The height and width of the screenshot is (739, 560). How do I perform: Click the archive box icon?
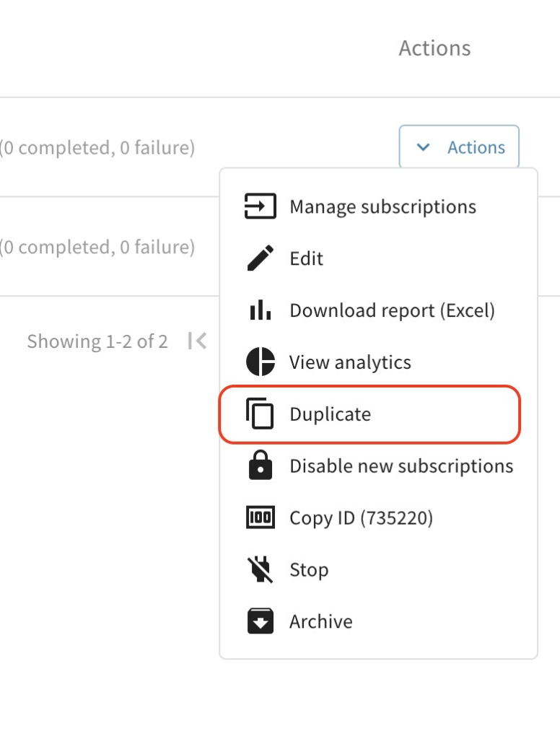260,622
